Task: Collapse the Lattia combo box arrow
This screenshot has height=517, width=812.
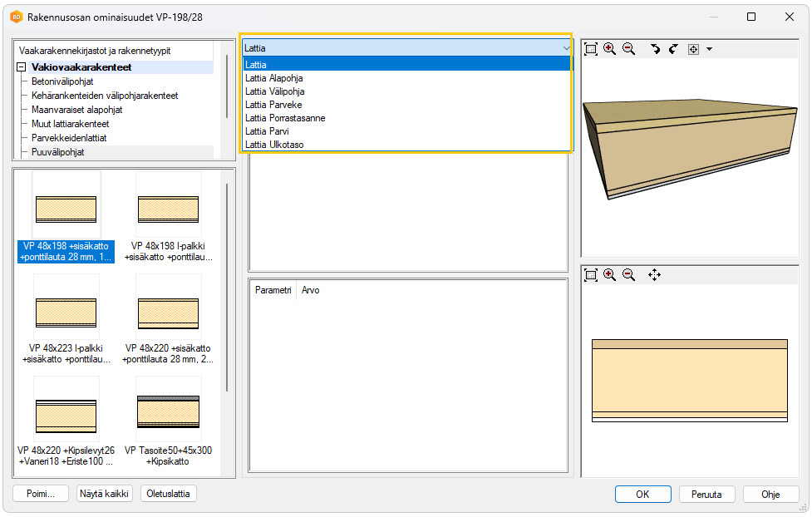Action: click(x=566, y=48)
